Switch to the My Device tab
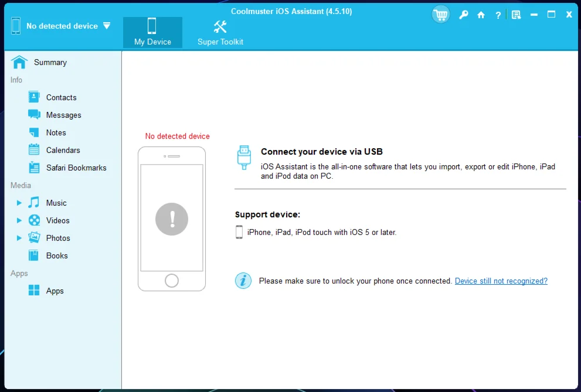 (x=152, y=32)
